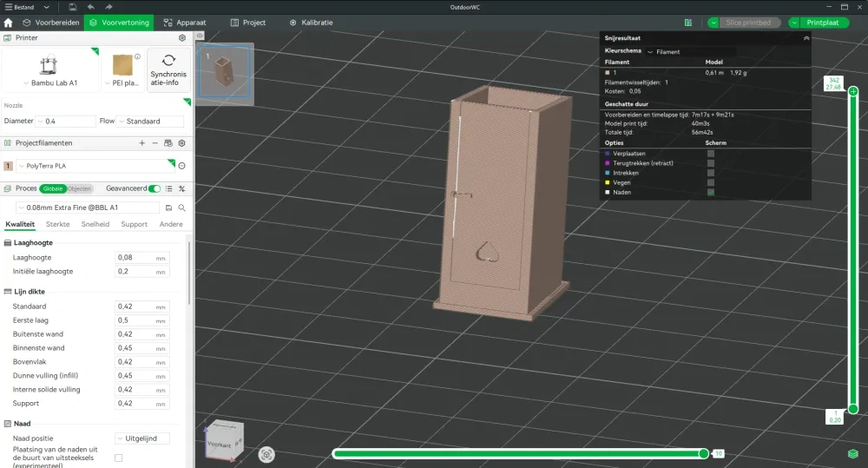Open the Naad positie Uitgelijnd dropdown
Viewport: 868px width, 468px height.
[142, 438]
